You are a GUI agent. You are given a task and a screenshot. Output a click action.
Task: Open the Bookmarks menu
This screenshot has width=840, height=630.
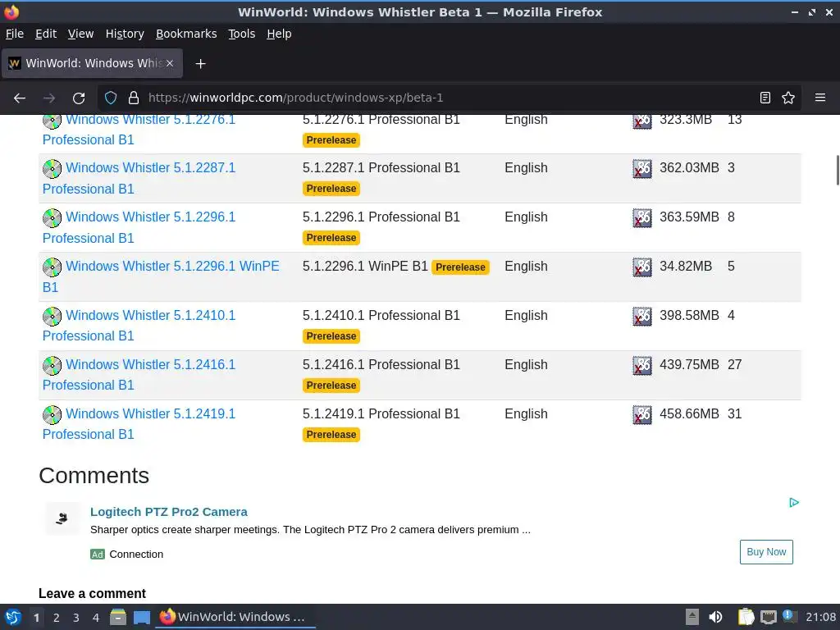tap(186, 34)
